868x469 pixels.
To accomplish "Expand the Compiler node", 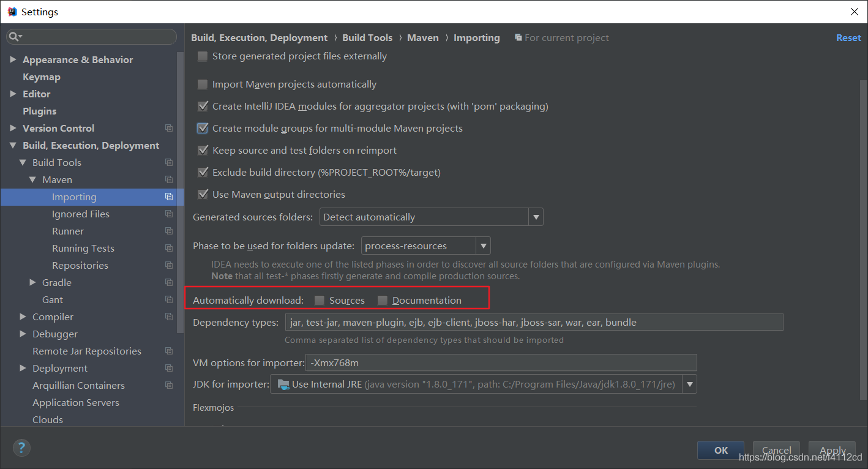I will (23, 317).
